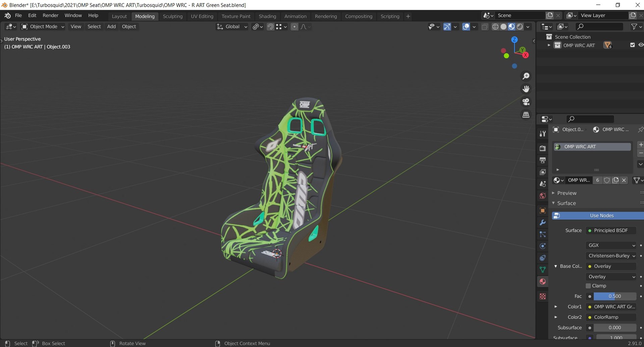Click the pin icon in properties header

click(640, 129)
